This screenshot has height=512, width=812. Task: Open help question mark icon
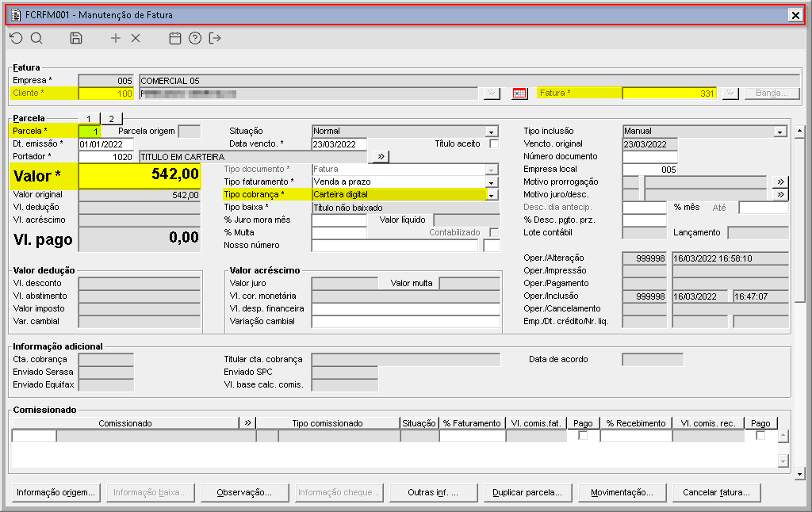click(195, 38)
